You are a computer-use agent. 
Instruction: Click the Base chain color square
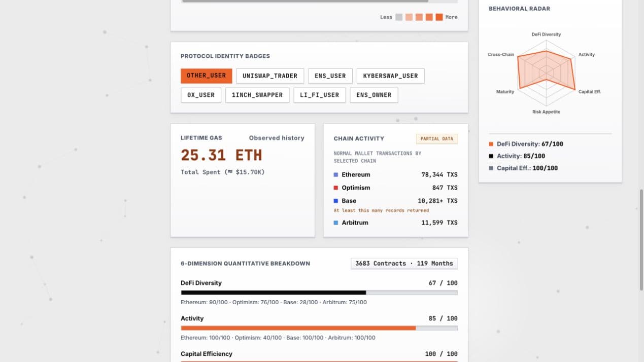(x=336, y=201)
